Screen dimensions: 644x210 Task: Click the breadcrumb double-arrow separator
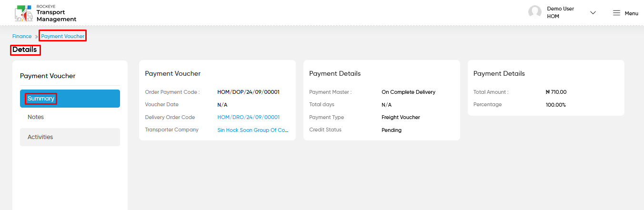pos(36,37)
